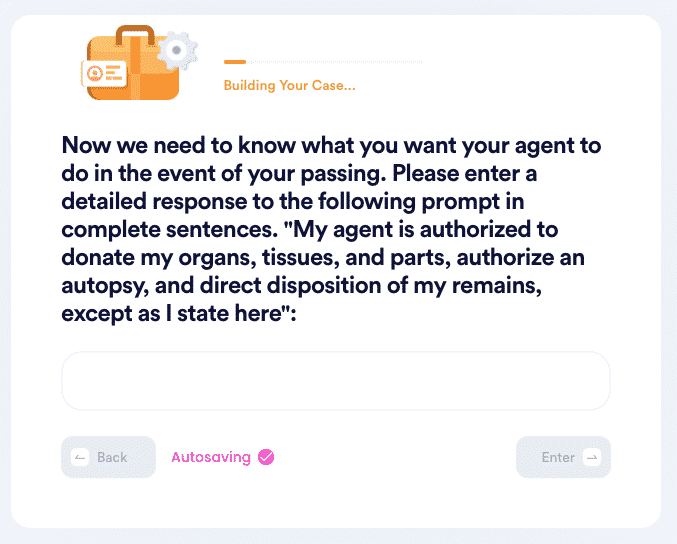Go back using the Back button
This screenshot has width=677, height=544.
[108, 457]
